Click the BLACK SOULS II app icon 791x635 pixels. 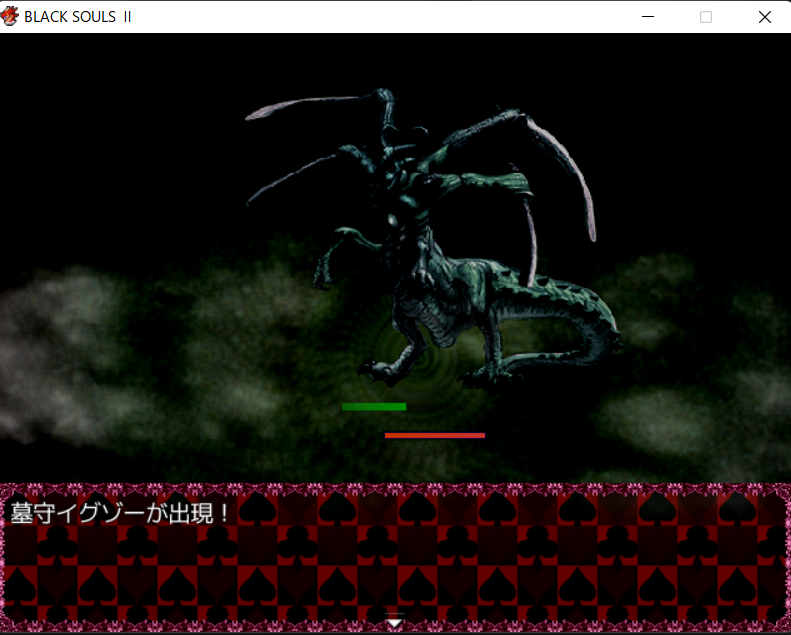coord(10,16)
